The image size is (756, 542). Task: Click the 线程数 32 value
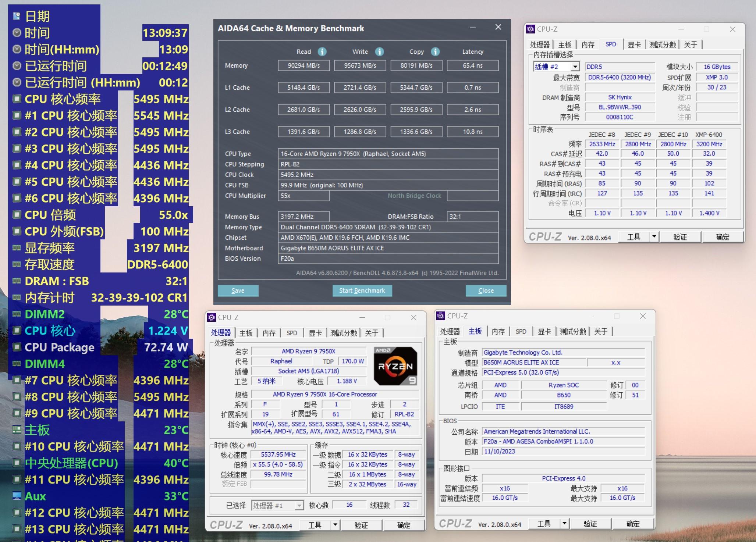point(406,505)
